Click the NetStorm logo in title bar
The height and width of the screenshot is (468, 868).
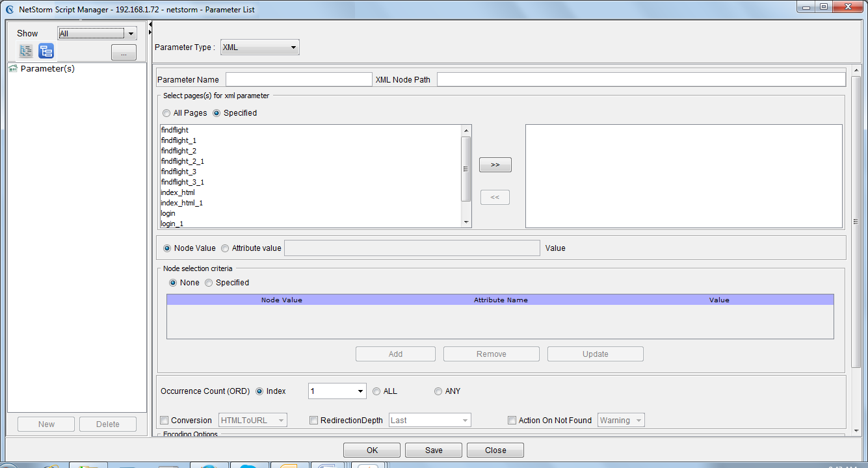tap(10, 10)
